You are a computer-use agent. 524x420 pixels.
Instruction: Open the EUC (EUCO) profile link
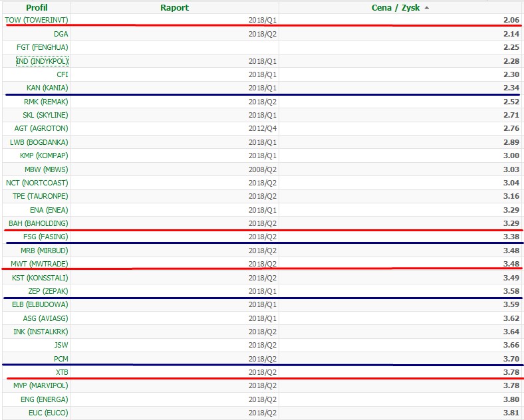coord(49,413)
